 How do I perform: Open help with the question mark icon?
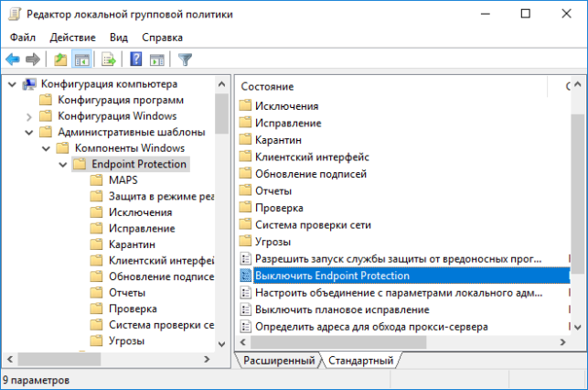pyautogui.click(x=135, y=60)
